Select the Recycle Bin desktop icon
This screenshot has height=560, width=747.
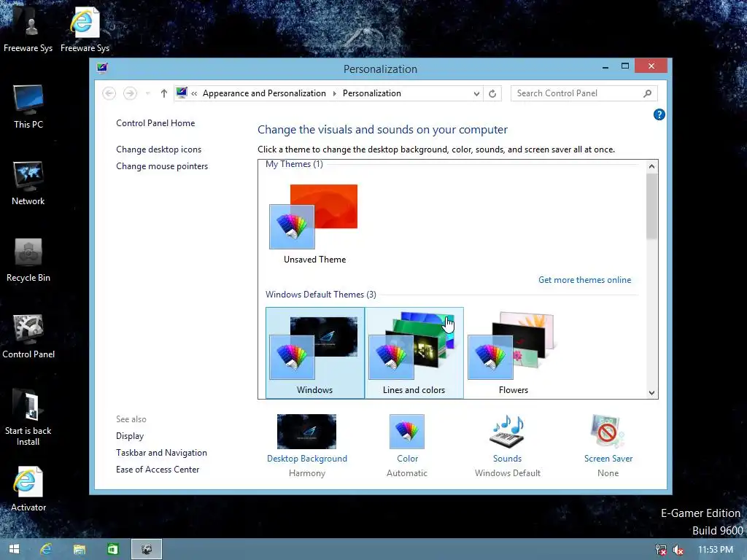(28, 260)
